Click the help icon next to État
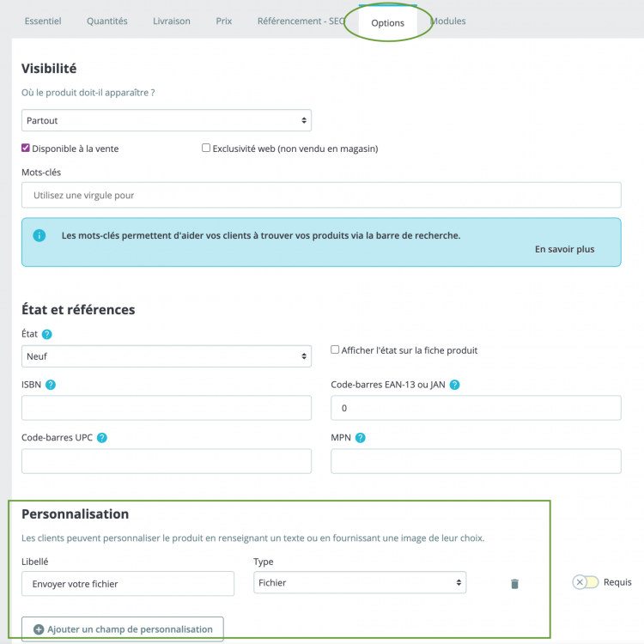 click(47, 334)
